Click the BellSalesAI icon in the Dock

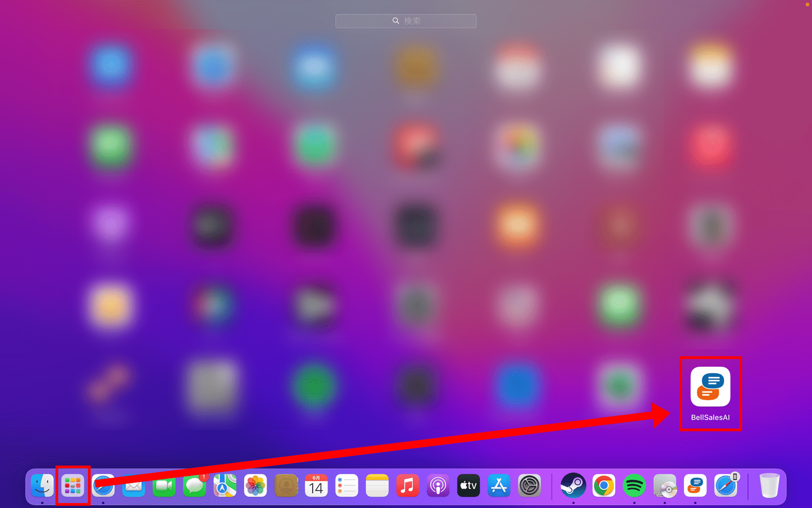pyautogui.click(x=695, y=486)
